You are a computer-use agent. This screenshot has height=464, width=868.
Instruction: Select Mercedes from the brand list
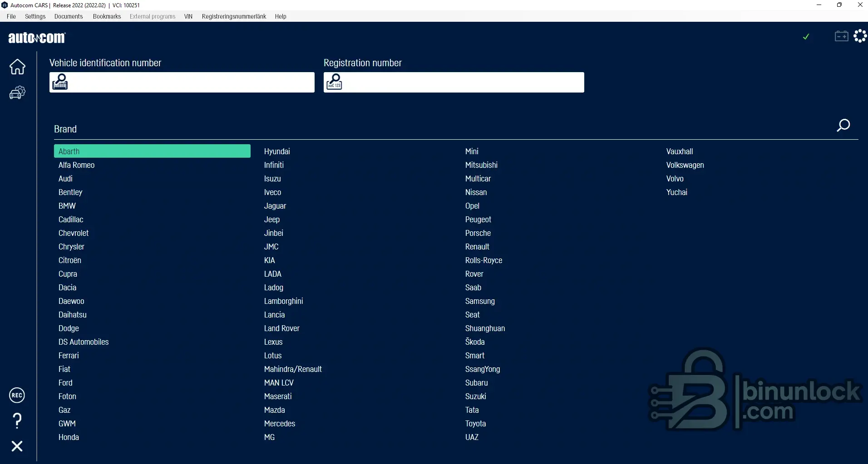coord(279,424)
